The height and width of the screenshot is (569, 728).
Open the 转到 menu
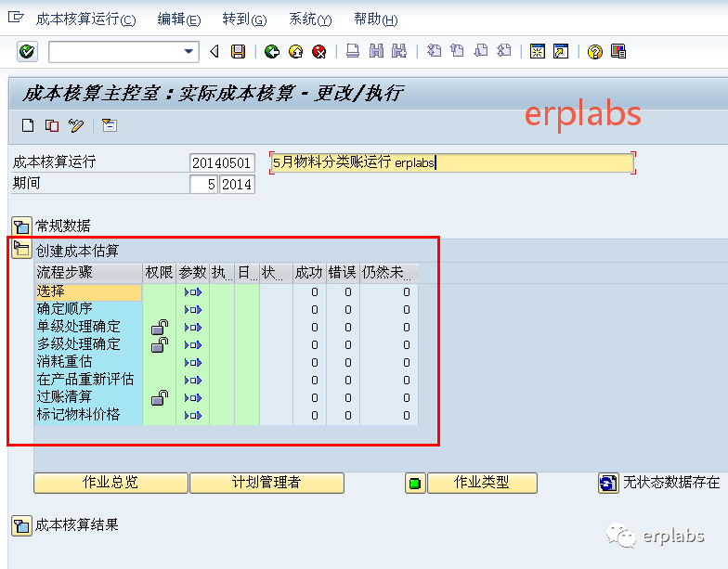245,19
